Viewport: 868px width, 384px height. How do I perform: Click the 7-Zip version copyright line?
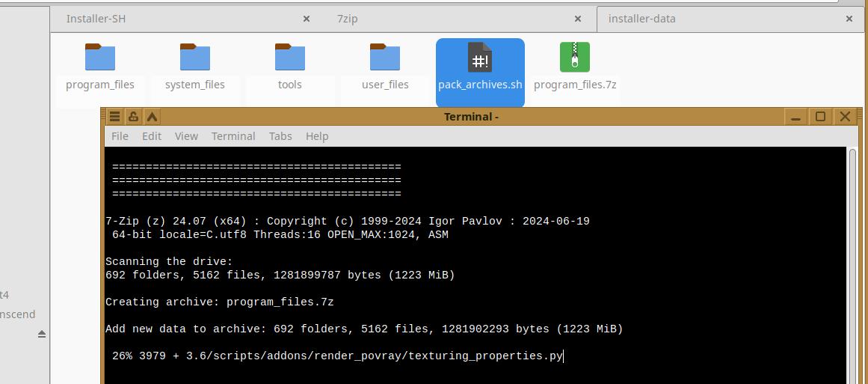[x=348, y=221]
